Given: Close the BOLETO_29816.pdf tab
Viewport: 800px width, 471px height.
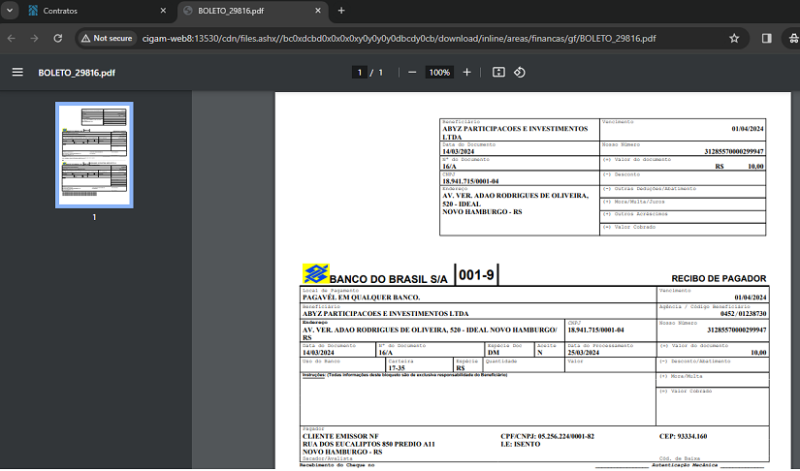Looking at the screenshot, I should point(318,11).
